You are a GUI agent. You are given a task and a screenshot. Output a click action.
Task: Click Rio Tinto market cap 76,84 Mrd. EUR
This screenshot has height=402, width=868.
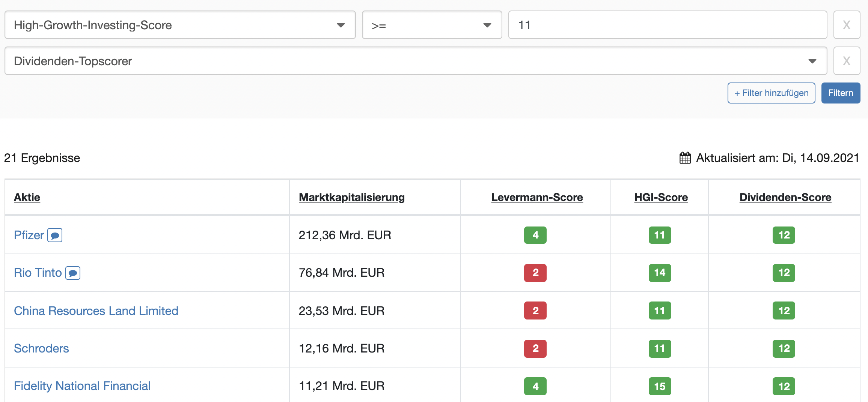342,273
